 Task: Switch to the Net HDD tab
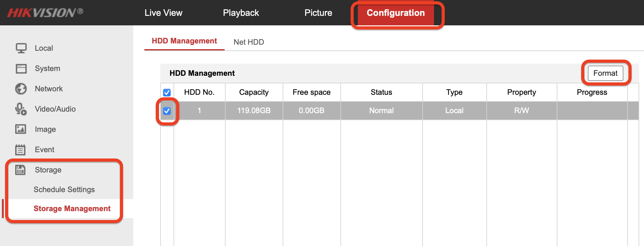[x=249, y=42]
